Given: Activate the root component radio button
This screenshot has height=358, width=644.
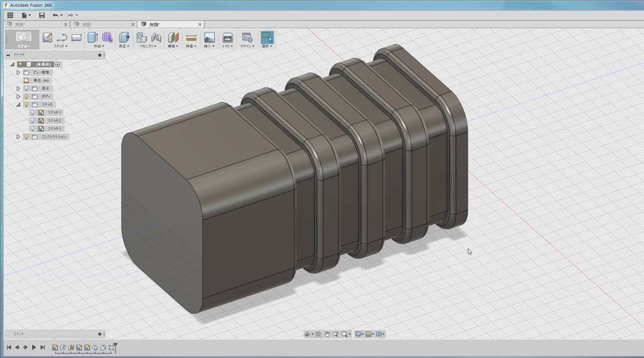Looking at the screenshot, I should click(57, 64).
